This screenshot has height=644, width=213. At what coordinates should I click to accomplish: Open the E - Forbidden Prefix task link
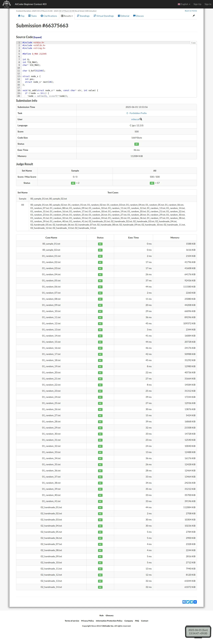(136, 113)
